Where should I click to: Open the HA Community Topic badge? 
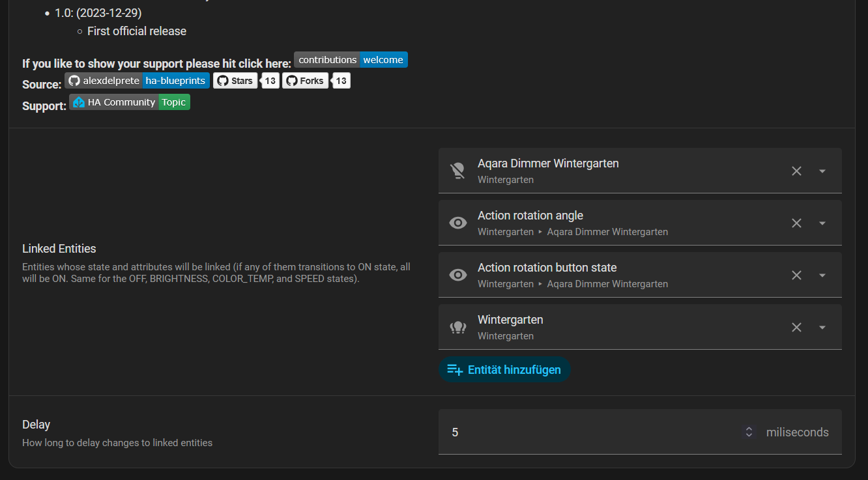(x=130, y=102)
